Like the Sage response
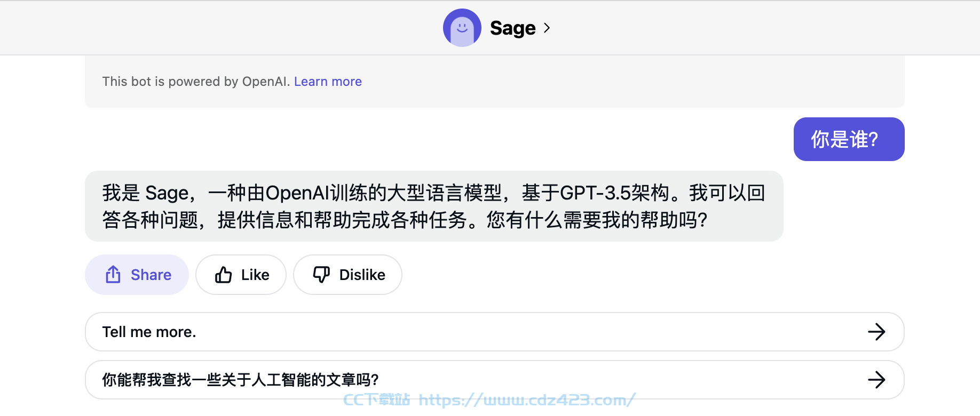 [x=241, y=275]
